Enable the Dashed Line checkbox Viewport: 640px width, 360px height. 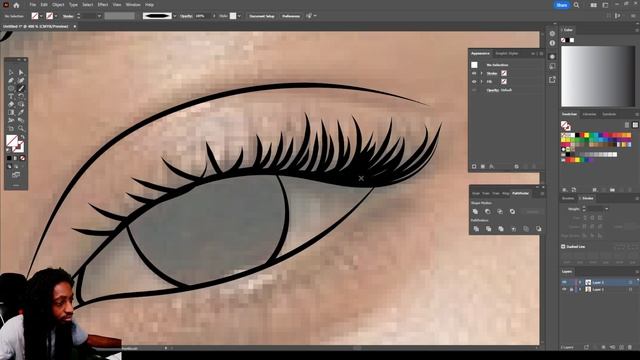click(563, 247)
